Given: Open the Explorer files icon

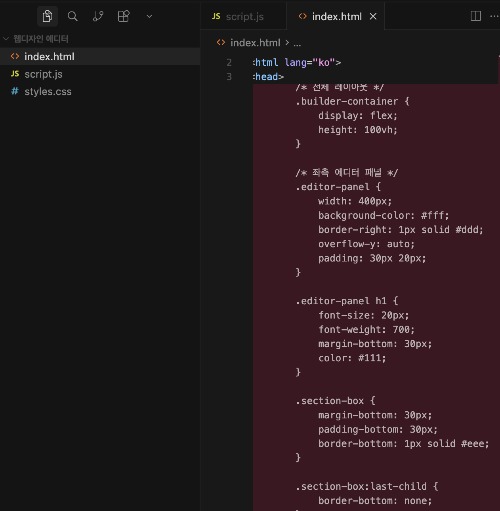Looking at the screenshot, I should 47,16.
